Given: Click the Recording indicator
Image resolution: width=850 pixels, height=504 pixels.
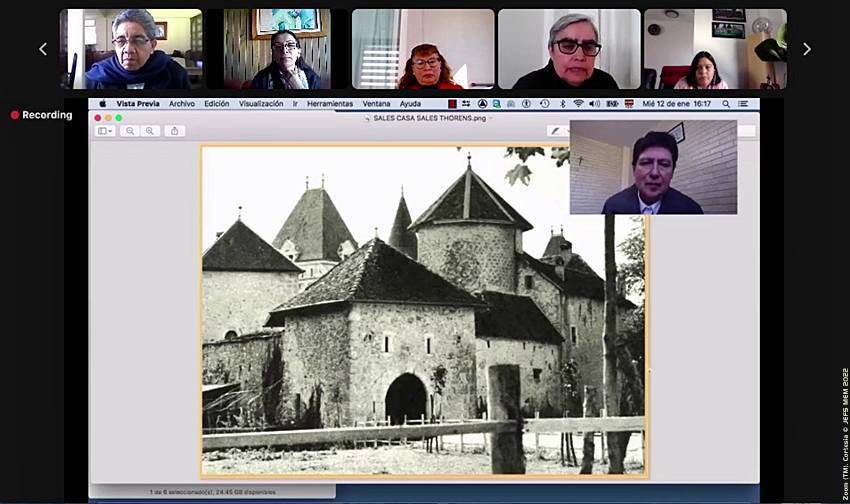Looking at the screenshot, I should 41,115.
